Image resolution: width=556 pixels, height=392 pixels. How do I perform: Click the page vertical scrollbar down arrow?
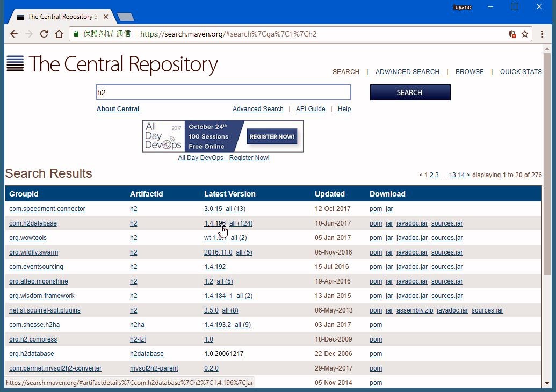click(547, 383)
